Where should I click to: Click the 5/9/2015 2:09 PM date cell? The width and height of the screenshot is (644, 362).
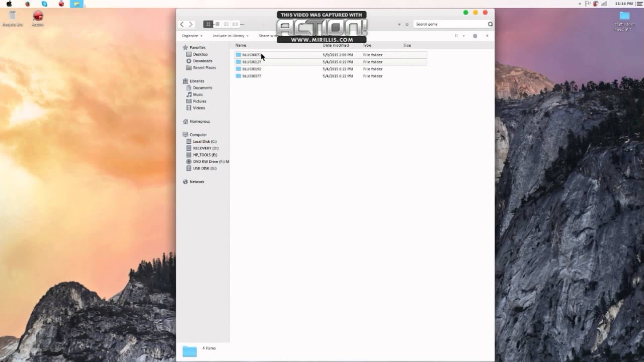click(x=338, y=55)
